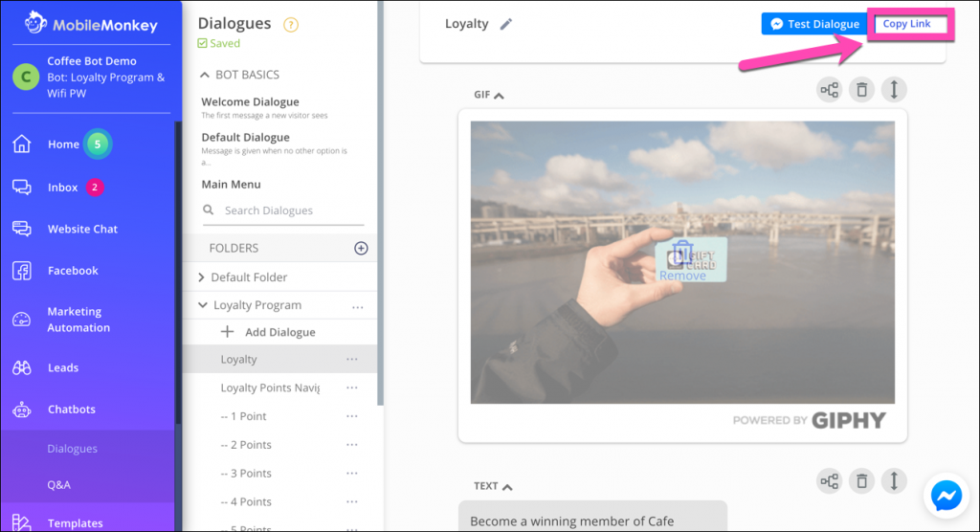Click the green Coffee Bot avatar
980x532 pixels.
tap(26, 77)
